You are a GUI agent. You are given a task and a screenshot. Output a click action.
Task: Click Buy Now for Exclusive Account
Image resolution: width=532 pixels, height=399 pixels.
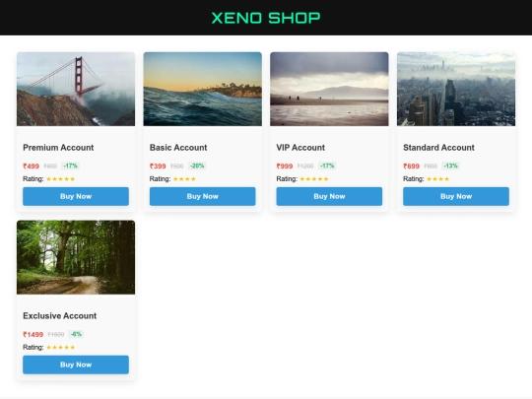[x=76, y=365]
